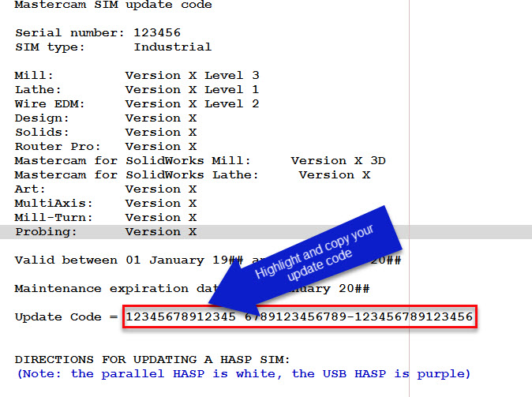Click 'Version X Level 2' in Wire EDM row

click(x=192, y=104)
